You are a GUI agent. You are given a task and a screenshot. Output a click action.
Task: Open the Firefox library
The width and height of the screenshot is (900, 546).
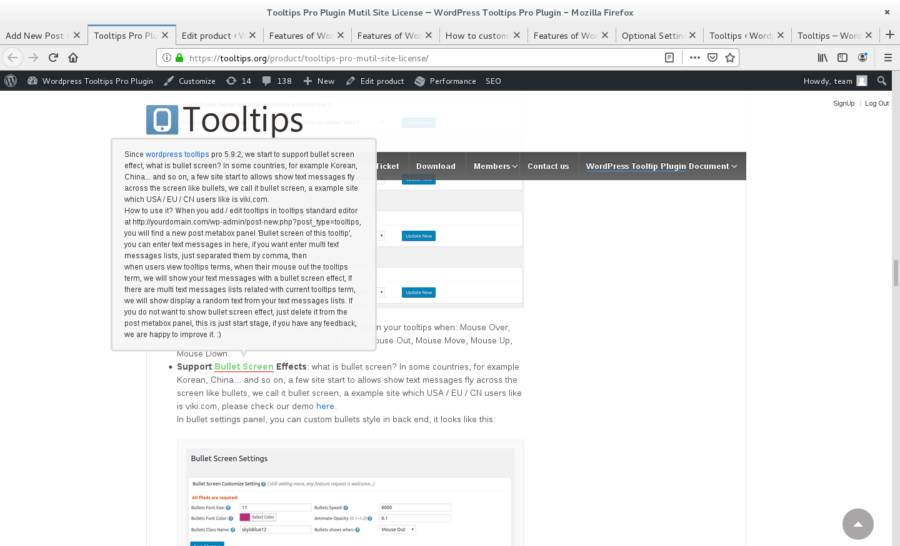(823, 57)
